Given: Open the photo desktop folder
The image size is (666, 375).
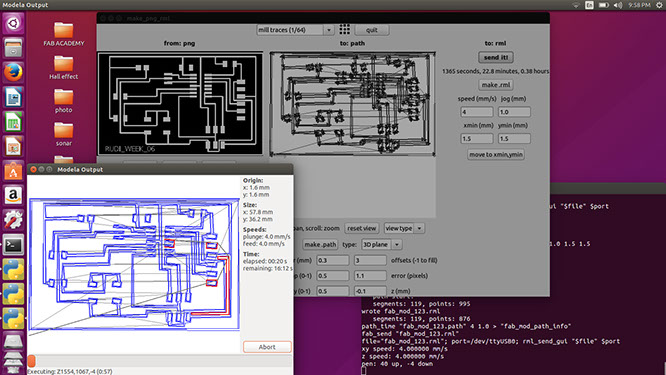Looking at the screenshot, I should coord(63,101).
